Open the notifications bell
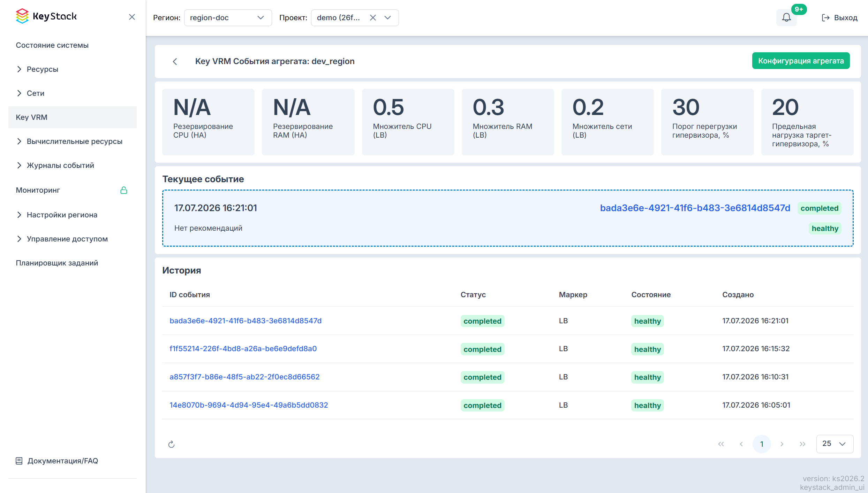Screen dimensions: 868x493 [x=786, y=17]
